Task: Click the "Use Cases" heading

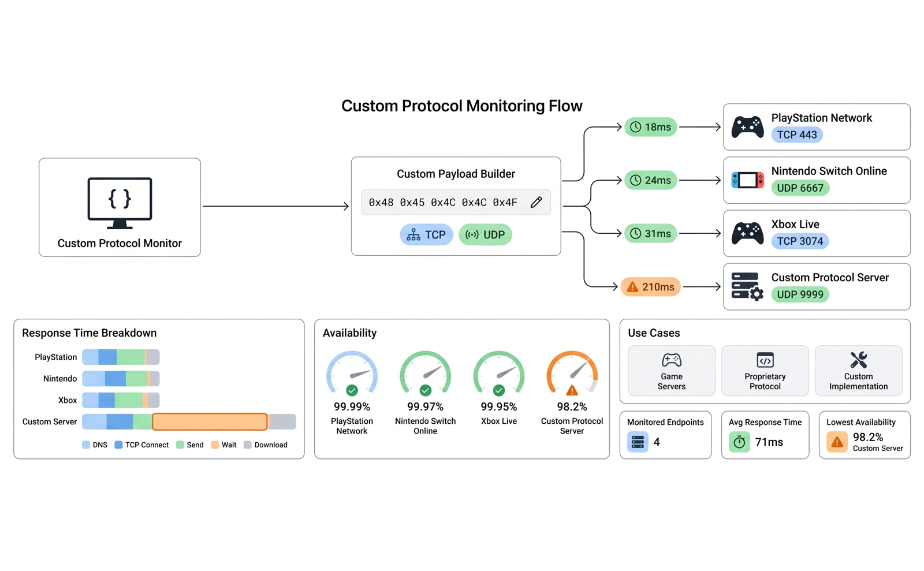Action: click(654, 333)
